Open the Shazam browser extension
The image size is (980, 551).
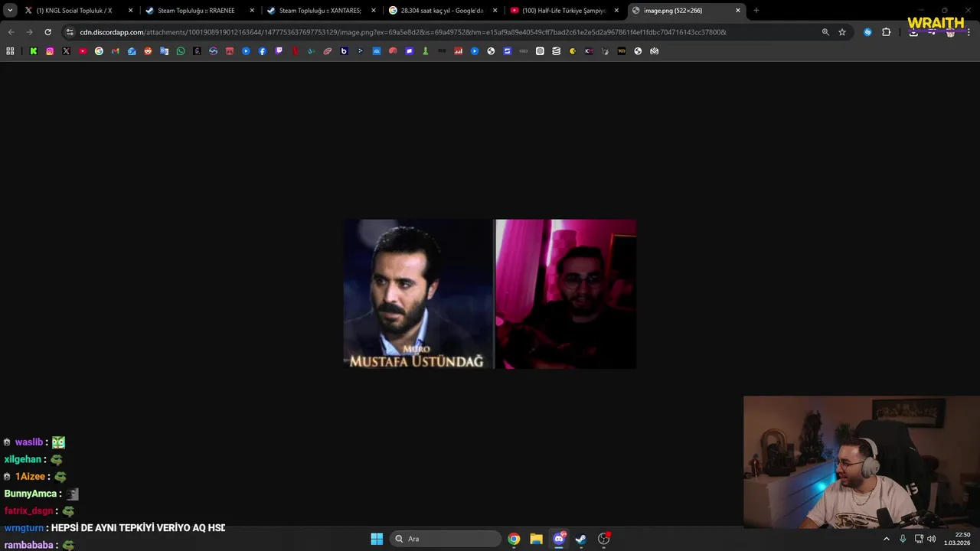pyautogui.click(x=867, y=32)
